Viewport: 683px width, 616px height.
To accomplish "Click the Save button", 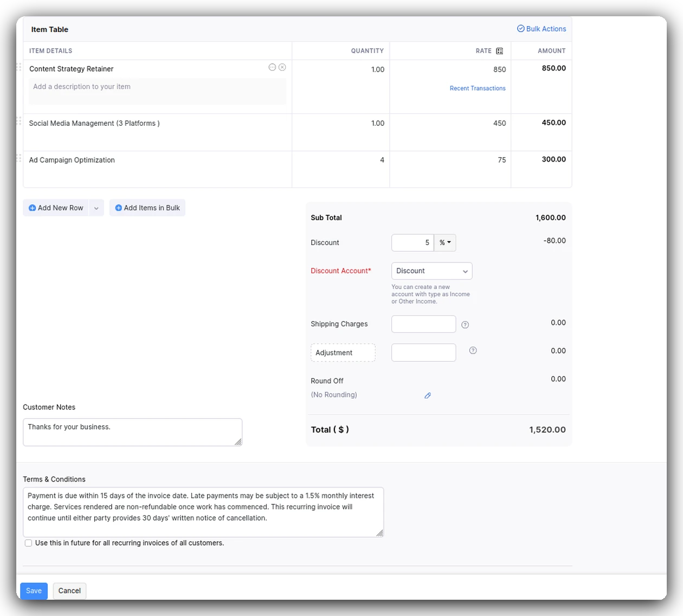I will pyautogui.click(x=34, y=591).
